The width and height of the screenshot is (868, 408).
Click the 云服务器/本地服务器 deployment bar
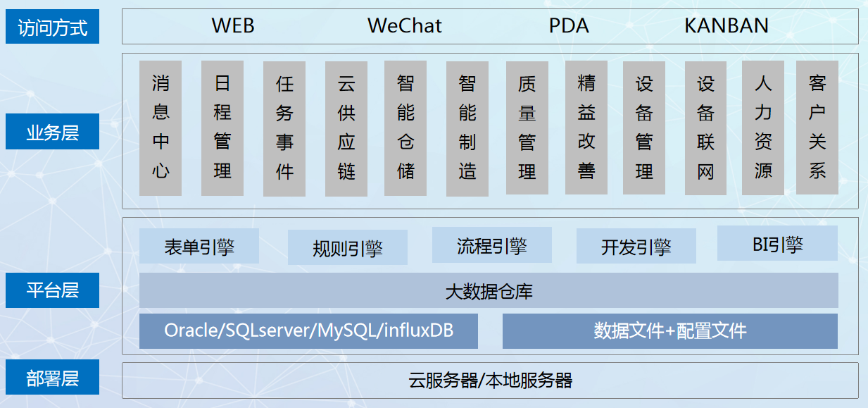(x=490, y=381)
